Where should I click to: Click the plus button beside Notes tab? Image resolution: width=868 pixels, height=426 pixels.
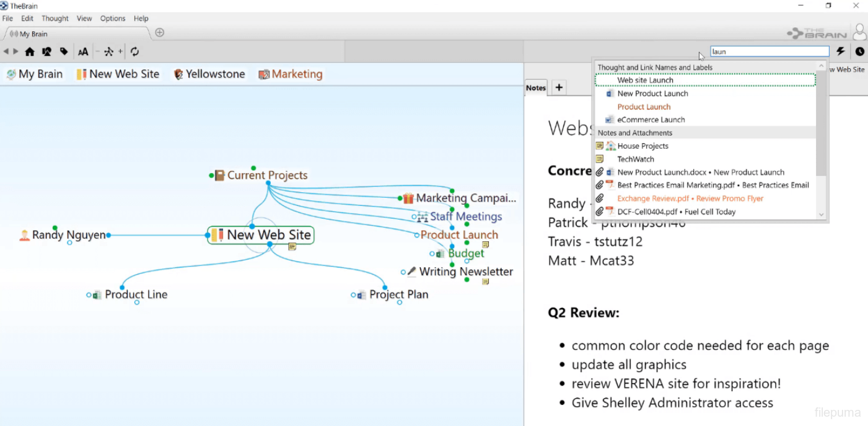pos(559,87)
